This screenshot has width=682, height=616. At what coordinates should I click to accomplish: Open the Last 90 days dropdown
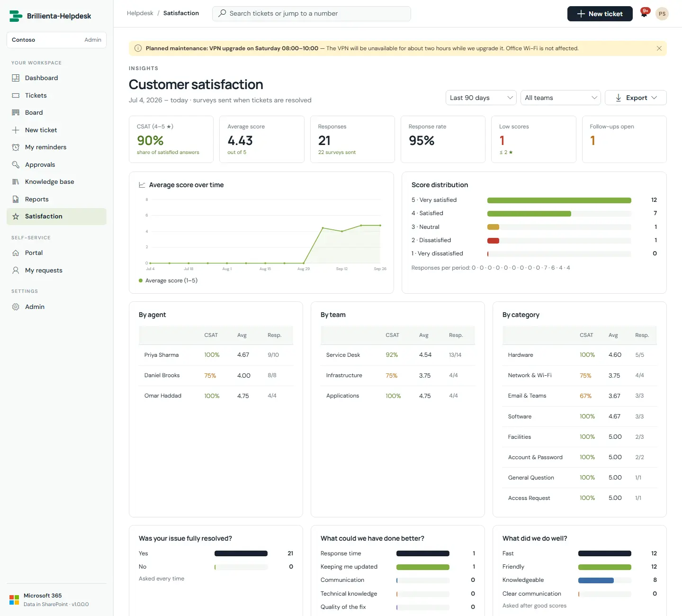point(481,98)
